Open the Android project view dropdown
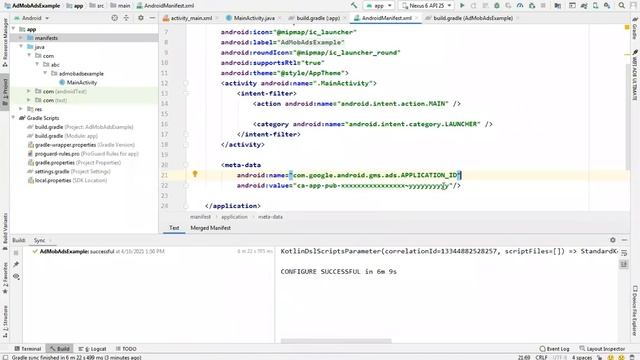The height and width of the screenshot is (360, 640). coord(32,18)
